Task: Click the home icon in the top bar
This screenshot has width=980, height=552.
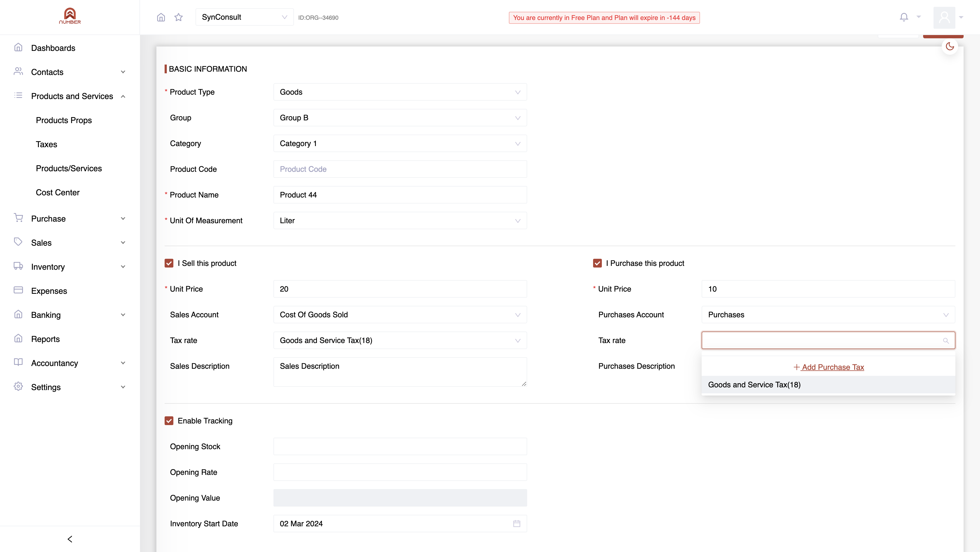Action: [x=161, y=17]
